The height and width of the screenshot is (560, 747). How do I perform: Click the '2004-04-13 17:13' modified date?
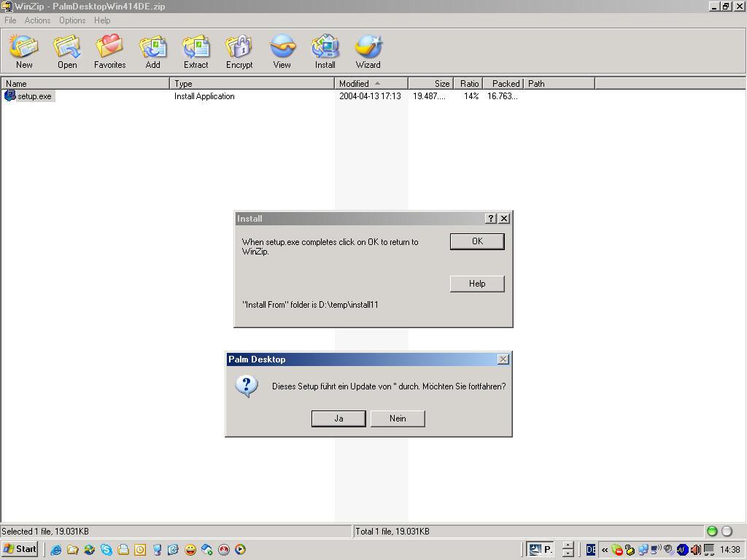370,96
